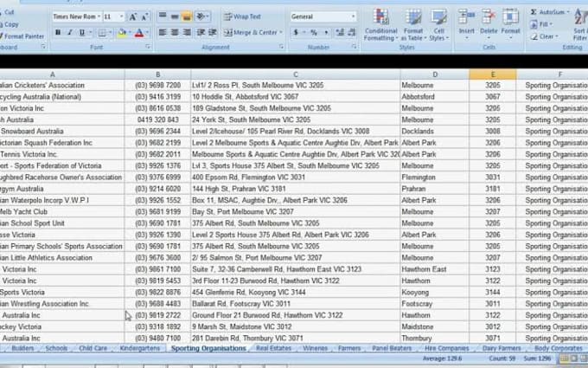Image resolution: width=588 pixels, height=368 pixels.
Task: Click Normal view icon in status bar
Action: (x=565, y=358)
